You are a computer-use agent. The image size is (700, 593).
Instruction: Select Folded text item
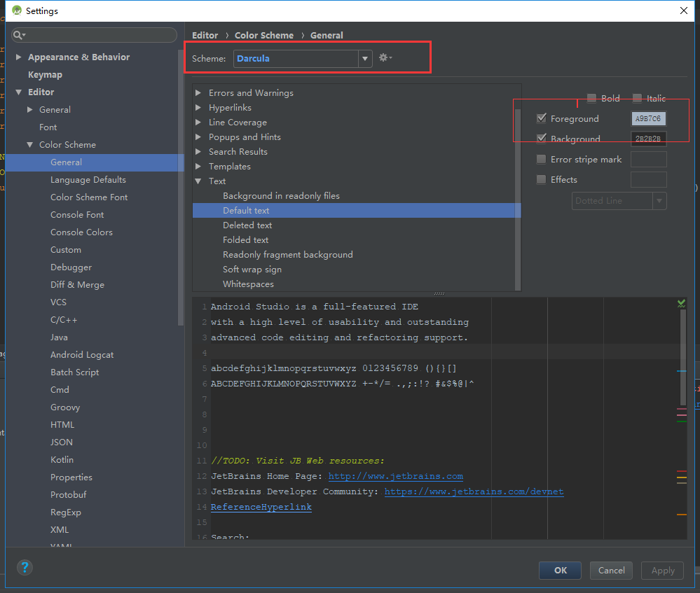(x=245, y=240)
